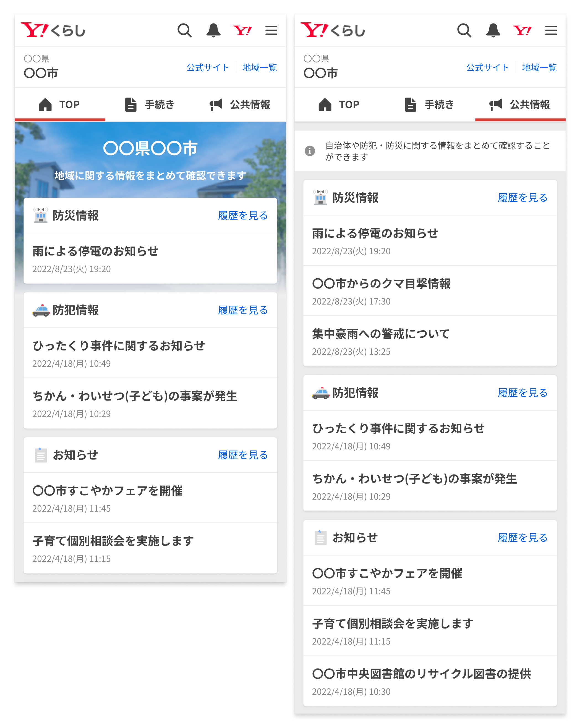
Task: Click 防災情報 building icon in right screen
Action: (321, 198)
